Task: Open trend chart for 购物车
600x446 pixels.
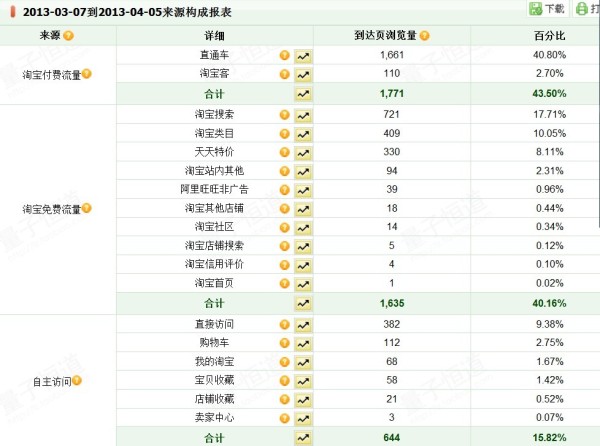Action: point(303,343)
